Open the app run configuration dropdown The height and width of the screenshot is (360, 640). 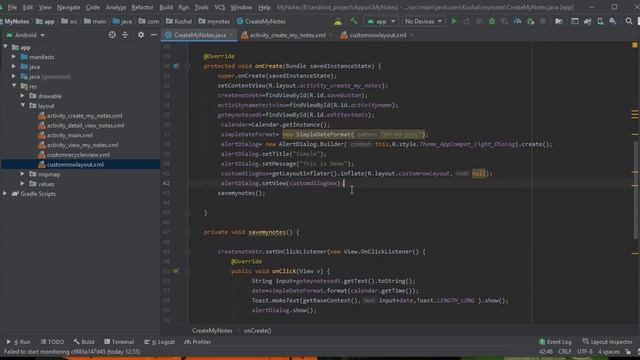pyautogui.click(x=381, y=21)
